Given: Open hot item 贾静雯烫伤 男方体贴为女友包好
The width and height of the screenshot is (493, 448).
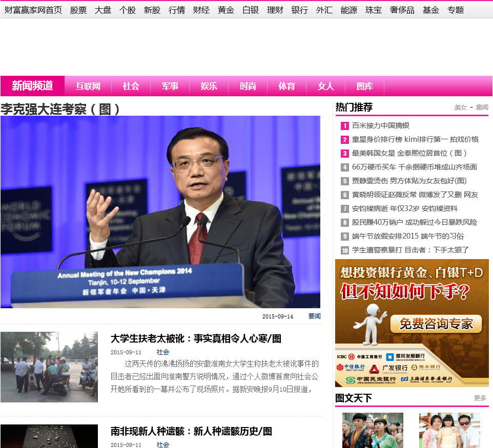Looking at the screenshot, I should 409,181.
